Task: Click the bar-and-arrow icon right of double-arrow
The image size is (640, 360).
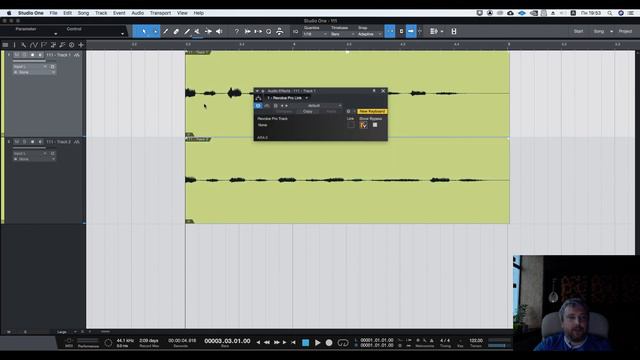Action: coord(258,31)
